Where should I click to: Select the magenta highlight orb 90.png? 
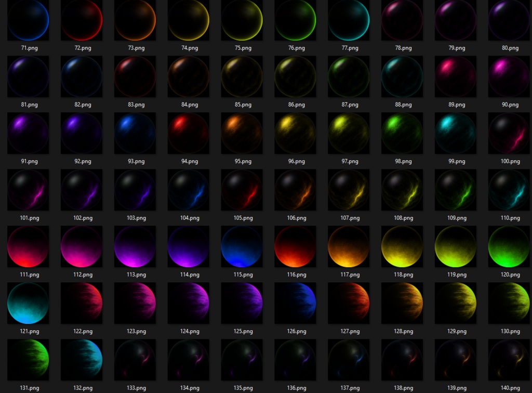[x=509, y=76]
